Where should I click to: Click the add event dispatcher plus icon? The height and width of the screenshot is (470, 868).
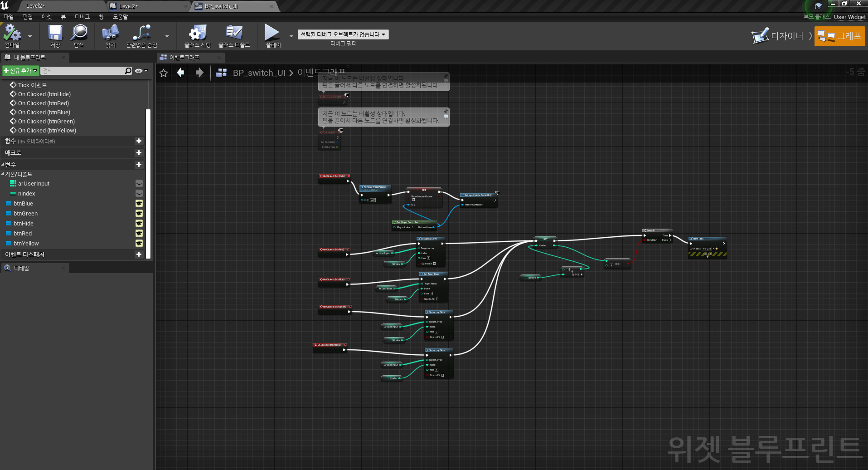click(139, 255)
